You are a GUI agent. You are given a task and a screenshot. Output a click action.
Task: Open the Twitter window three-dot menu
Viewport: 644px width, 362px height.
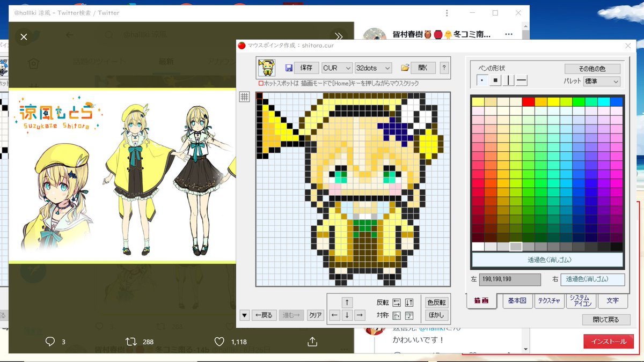447,13
